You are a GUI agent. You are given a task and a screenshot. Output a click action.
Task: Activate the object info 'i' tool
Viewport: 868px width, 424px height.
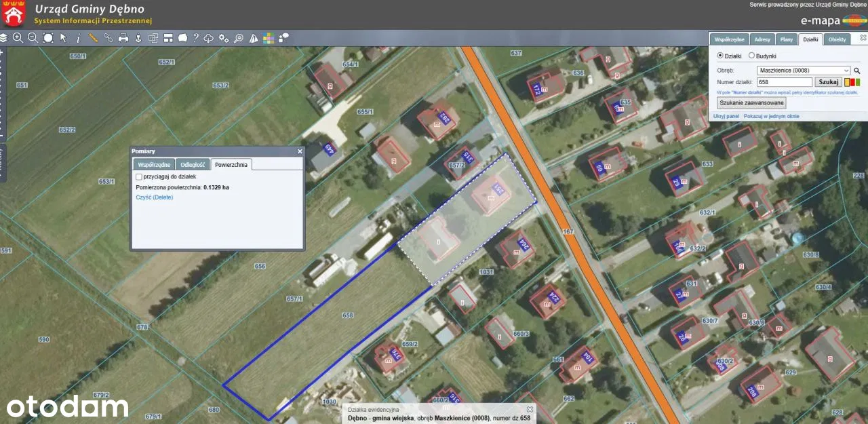click(78, 38)
